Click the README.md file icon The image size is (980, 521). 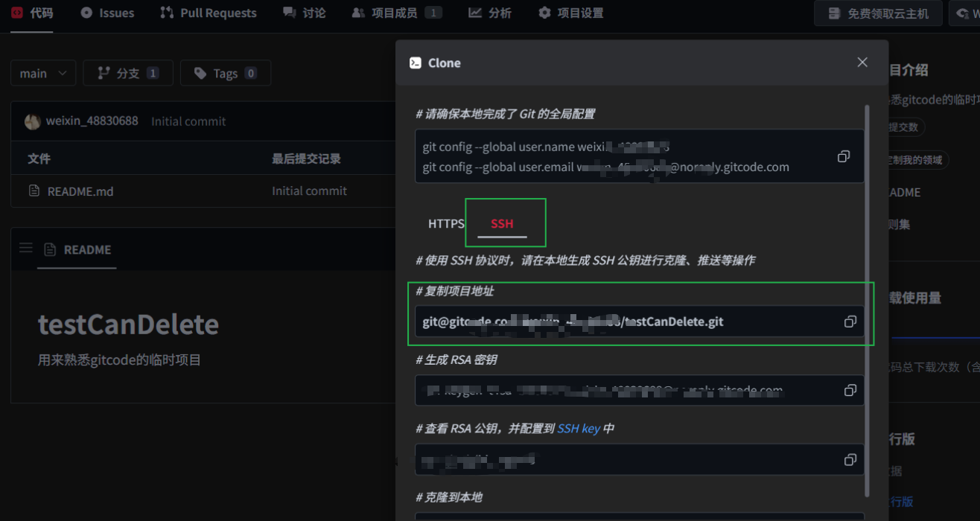34,191
